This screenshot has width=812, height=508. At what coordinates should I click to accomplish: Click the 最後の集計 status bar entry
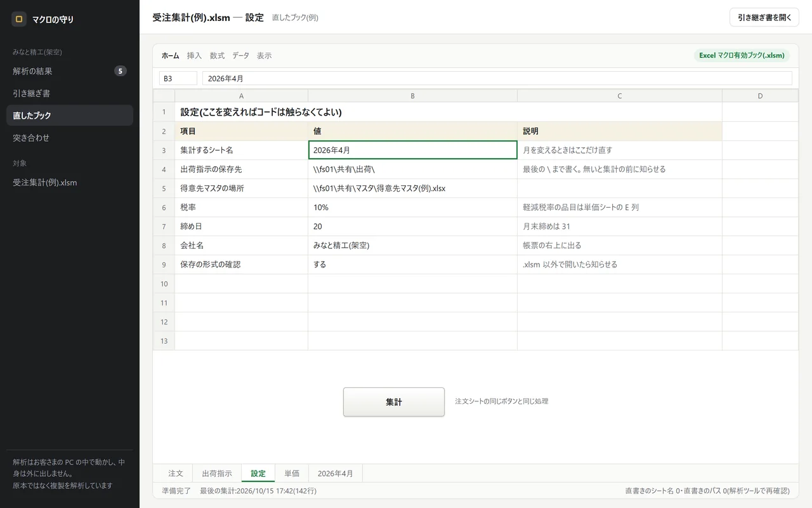258,491
